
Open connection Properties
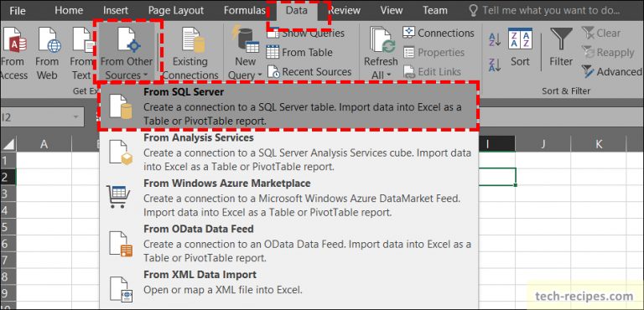434,53
